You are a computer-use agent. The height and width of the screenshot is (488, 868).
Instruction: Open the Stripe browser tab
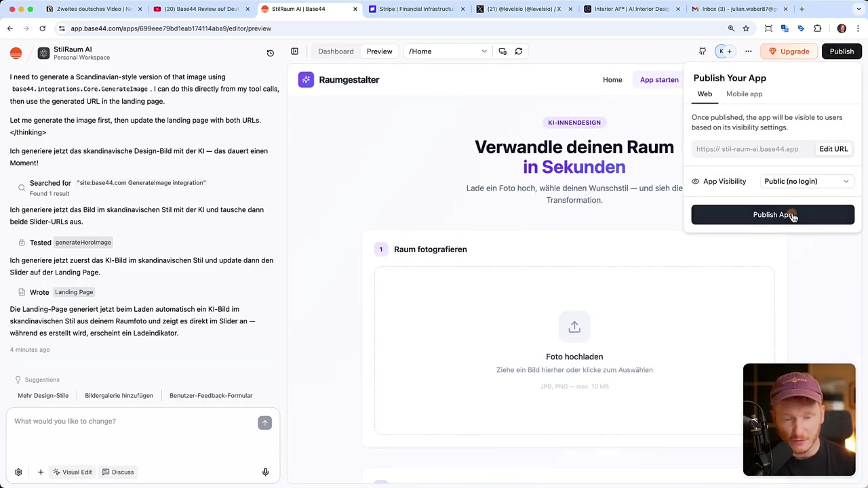(x=417, y=9)
